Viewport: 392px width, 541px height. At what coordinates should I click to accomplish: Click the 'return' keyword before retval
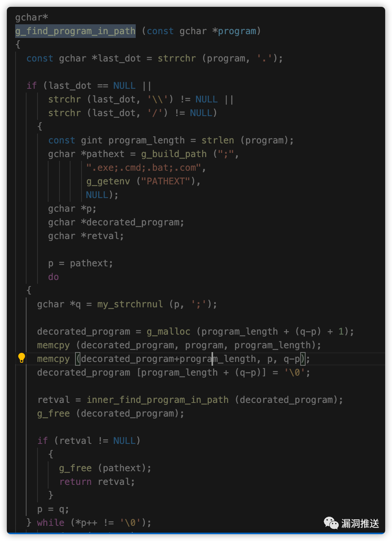75,482
